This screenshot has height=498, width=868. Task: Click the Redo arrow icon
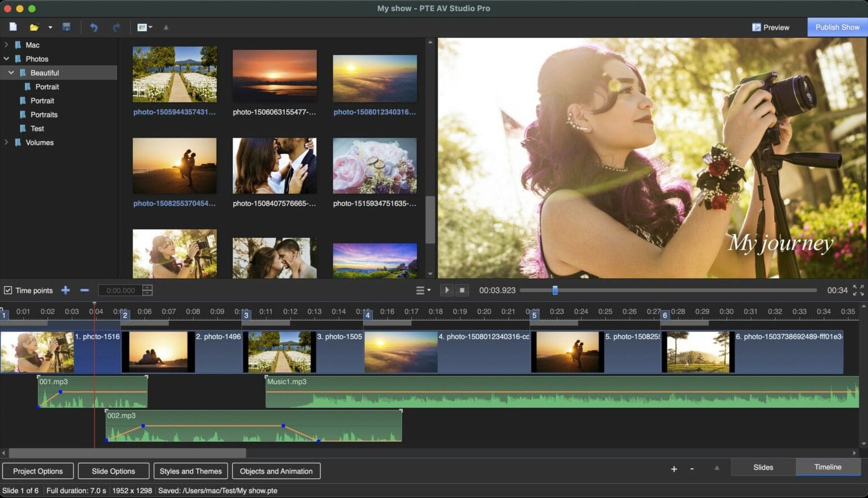pyautogui.click(x=116, y=27)
